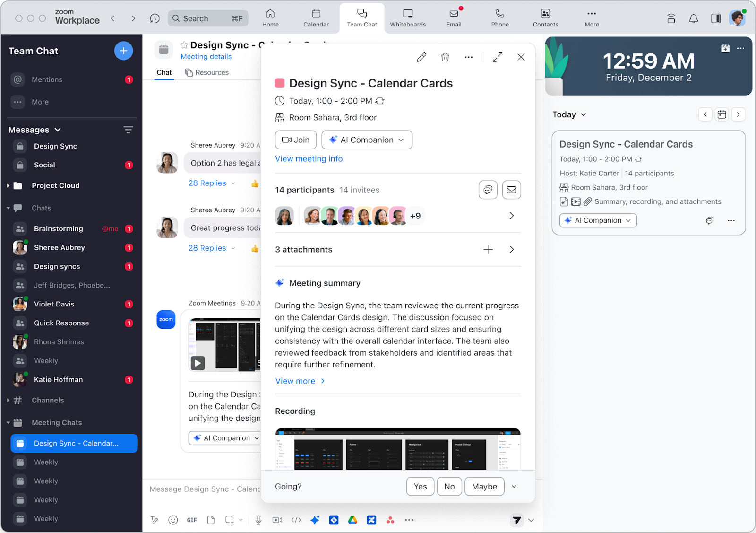Collapse the Chats section

[8, 208]
